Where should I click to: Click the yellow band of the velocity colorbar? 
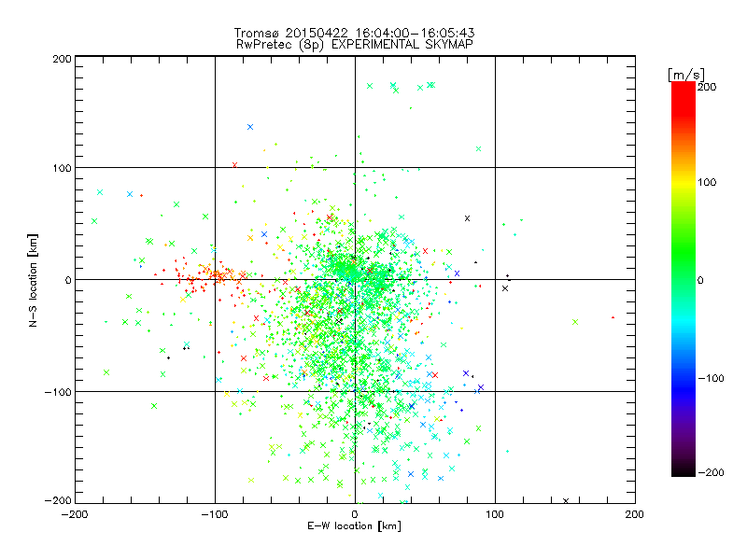pyautogui.click(x=684, y=182)
